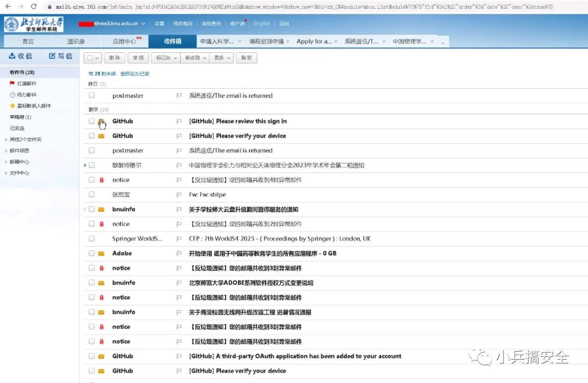
Task: Close the 中国物理学... tab
Action: [432, 41]
